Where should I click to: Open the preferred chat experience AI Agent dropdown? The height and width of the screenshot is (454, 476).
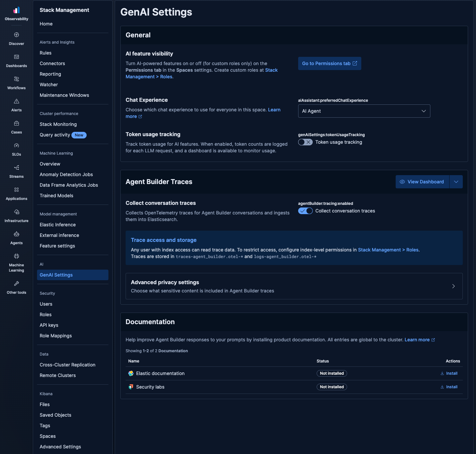[364, 111]
